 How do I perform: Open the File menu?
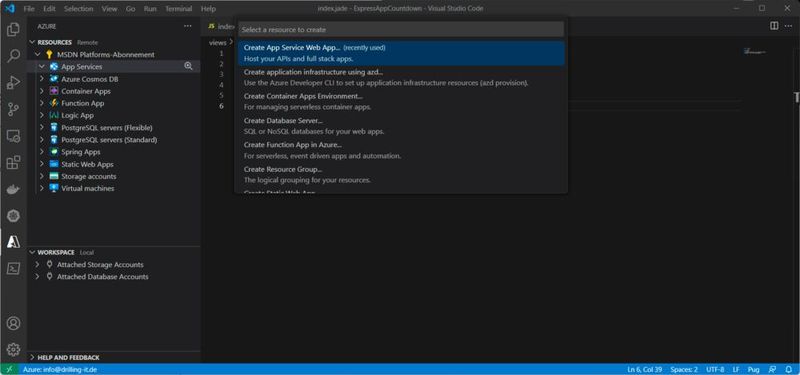[x=29, y=9]
